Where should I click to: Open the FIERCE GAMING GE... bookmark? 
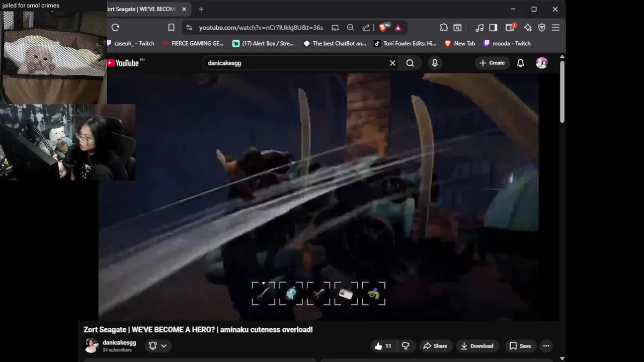point(194,43)
